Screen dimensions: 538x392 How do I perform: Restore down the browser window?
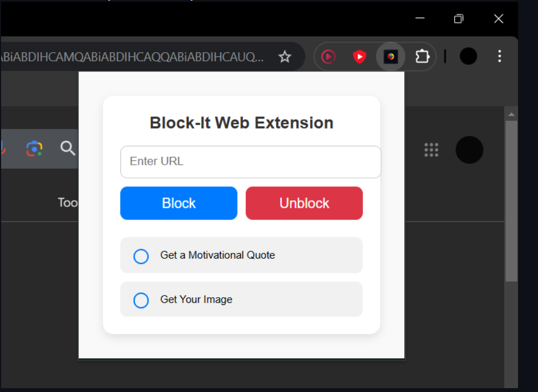(459, 18)
